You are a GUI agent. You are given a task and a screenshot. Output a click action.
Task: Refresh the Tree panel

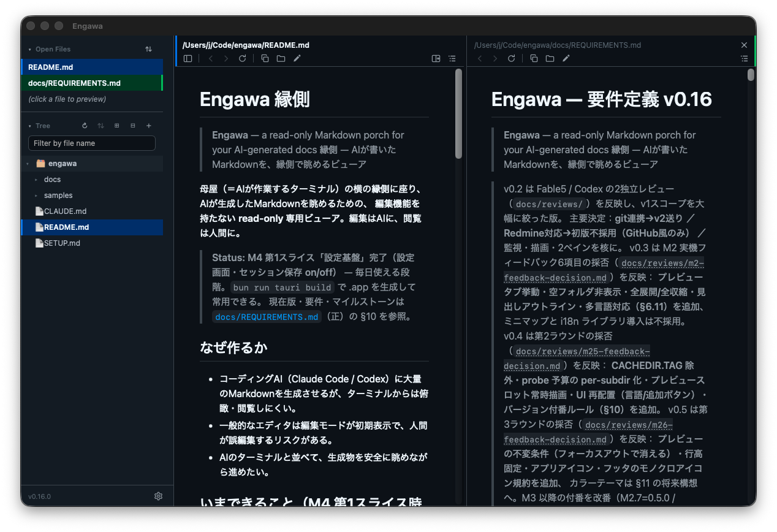coord(85,126)
